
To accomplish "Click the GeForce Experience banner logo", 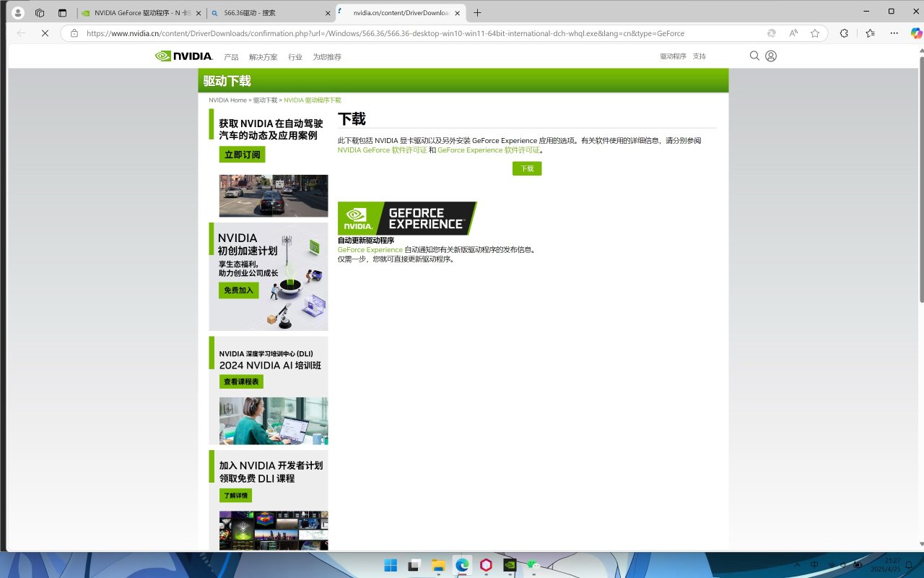I will tap(407, 218).
